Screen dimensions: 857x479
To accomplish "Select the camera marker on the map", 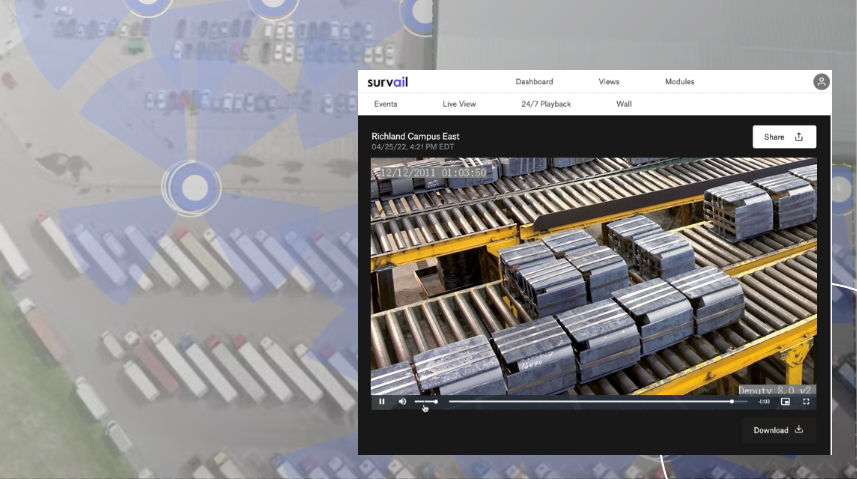I will point(193,187).
